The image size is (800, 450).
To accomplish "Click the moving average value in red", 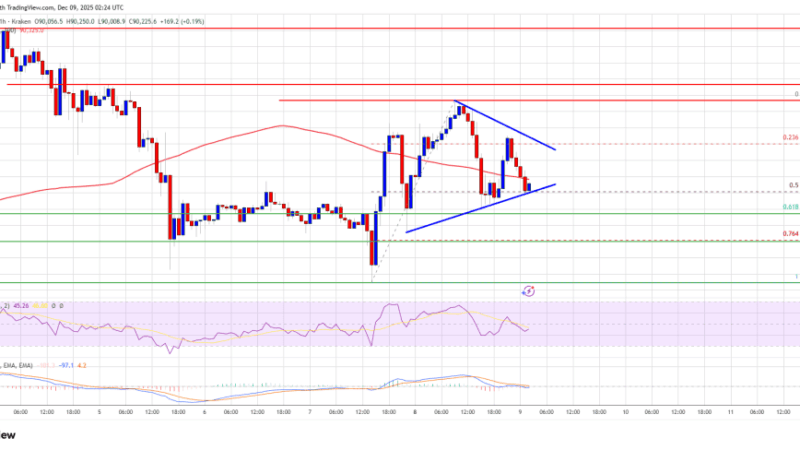I will click(32, 31).
